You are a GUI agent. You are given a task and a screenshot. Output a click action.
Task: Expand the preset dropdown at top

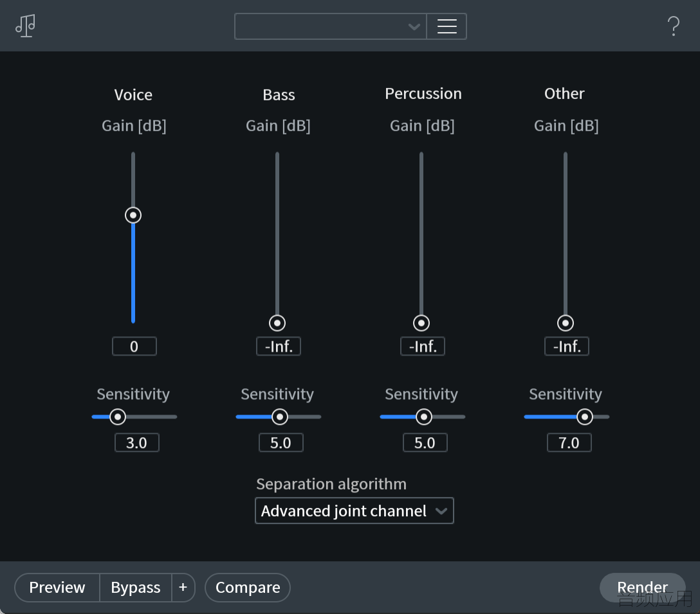330,26
